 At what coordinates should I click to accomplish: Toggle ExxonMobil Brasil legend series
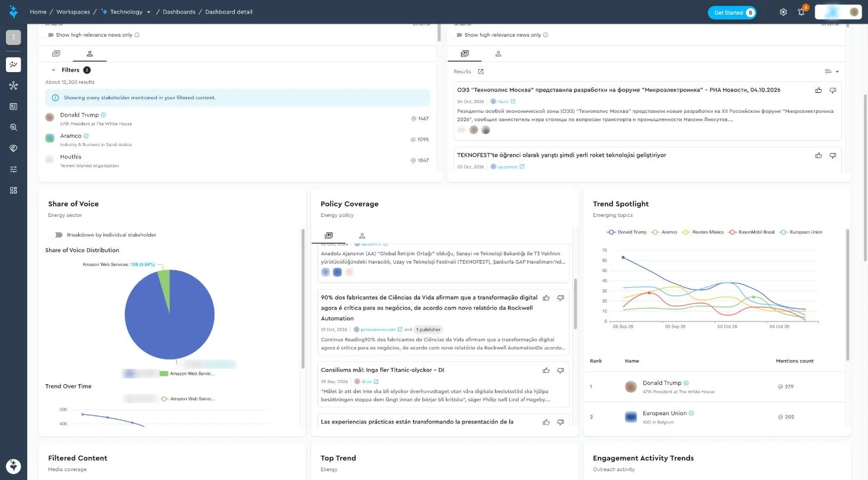click(x=751, y=232)
